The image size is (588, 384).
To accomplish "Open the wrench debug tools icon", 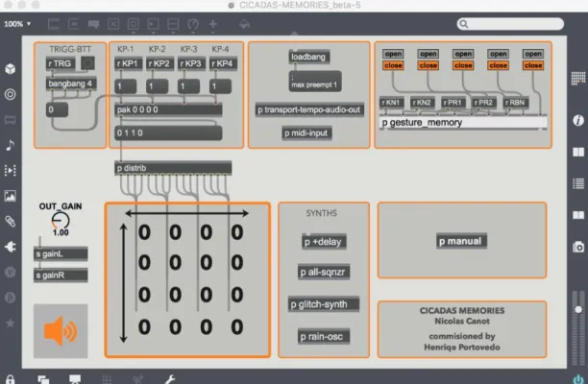I will pos(169,379).
